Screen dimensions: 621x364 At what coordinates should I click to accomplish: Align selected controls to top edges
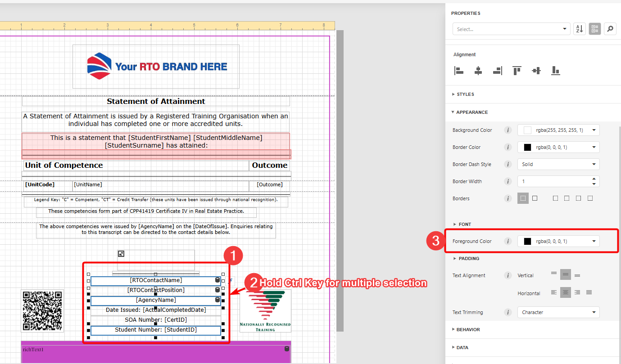[517, 71]
